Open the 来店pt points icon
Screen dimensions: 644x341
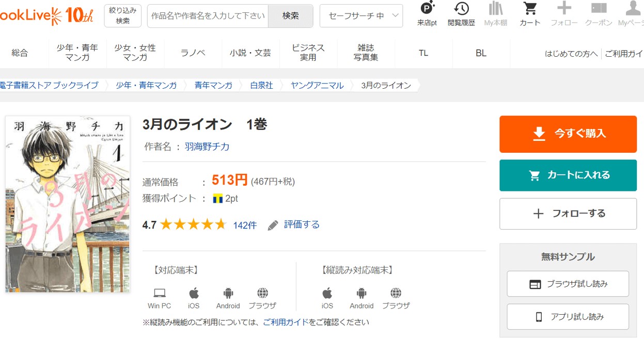point(427,9)
